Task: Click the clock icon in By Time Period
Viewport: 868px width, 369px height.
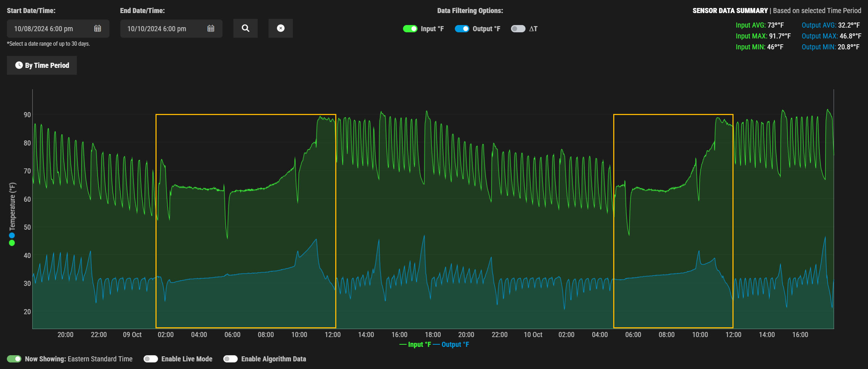Action: (x=19, y=65)
